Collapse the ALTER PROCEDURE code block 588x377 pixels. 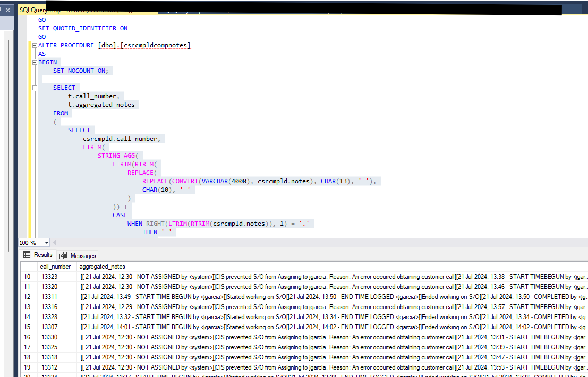(x=35, y=45)
